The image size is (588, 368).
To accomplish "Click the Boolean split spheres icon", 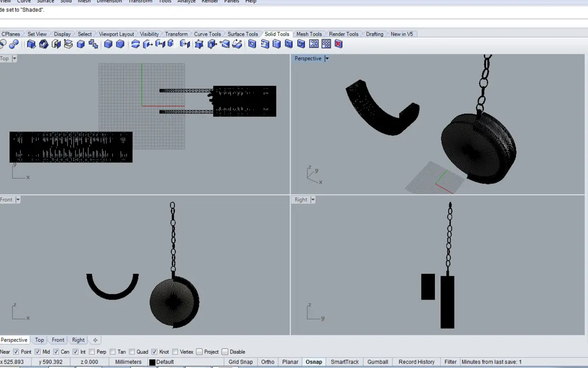I will 14,44.
